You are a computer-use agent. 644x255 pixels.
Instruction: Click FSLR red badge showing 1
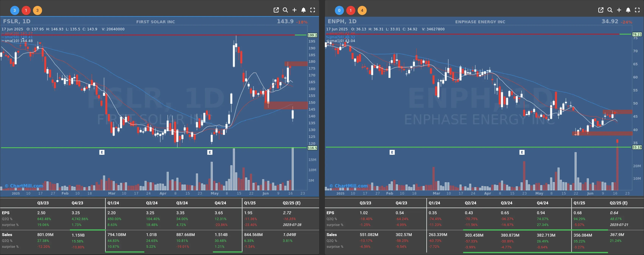coord(26,10)
